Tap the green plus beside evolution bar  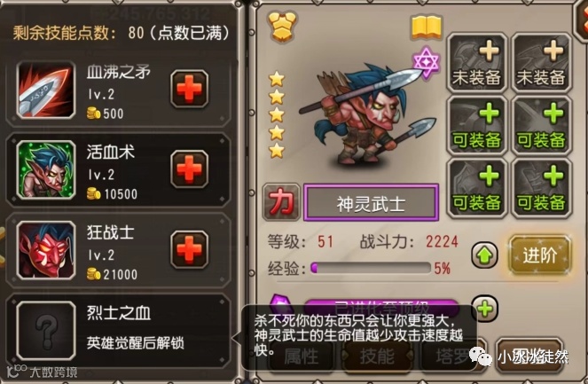(485, 309)
